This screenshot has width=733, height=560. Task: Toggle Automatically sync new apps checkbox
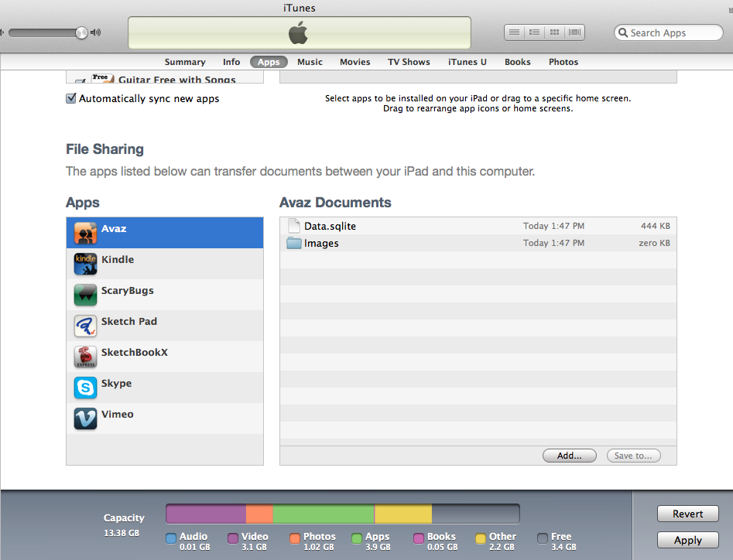click(71, 98)
